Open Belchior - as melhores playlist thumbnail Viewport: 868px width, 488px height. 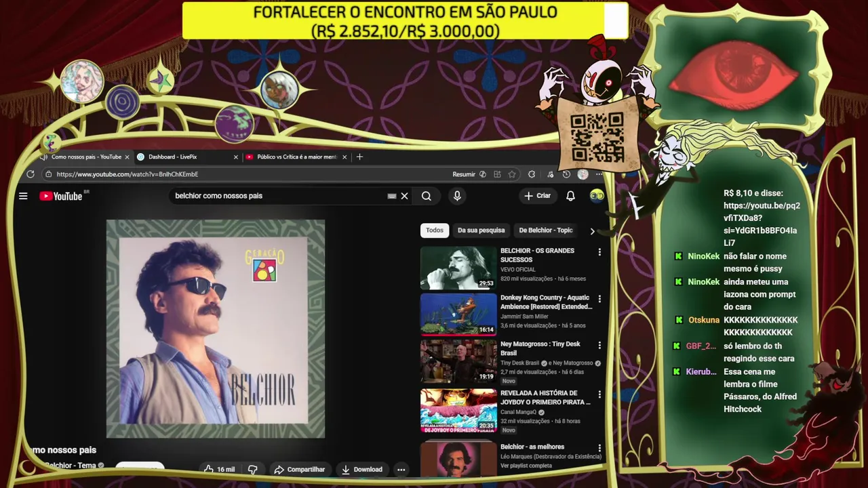point(458,458)
